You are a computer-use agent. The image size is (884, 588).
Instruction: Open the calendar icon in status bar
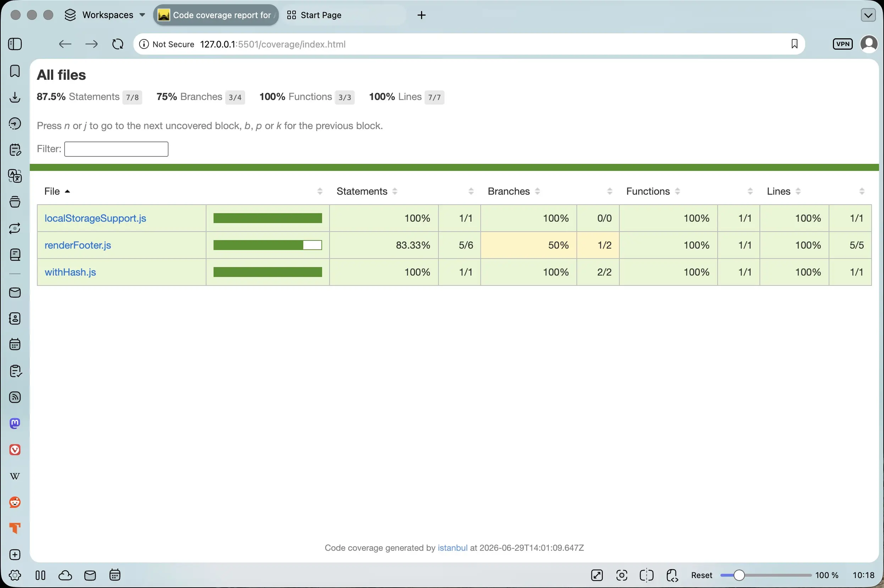tap(115, 575)
